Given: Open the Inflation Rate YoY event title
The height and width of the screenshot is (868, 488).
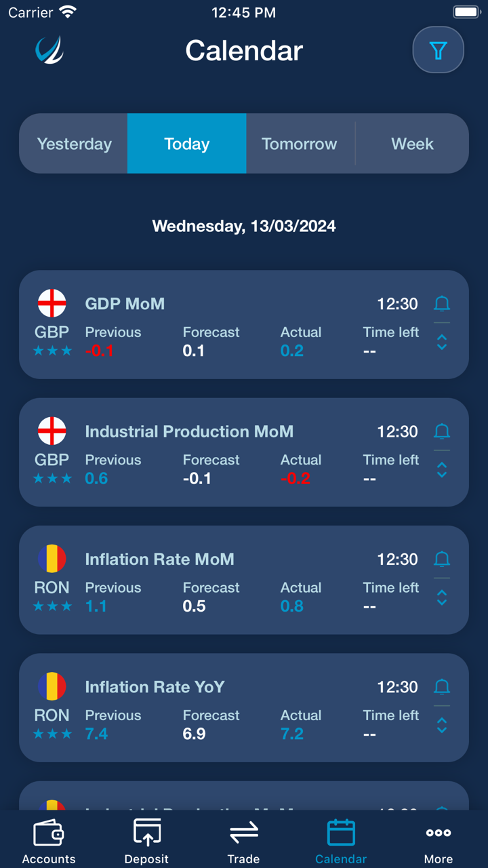Looking at the screenshot, I should click(155, 687).
